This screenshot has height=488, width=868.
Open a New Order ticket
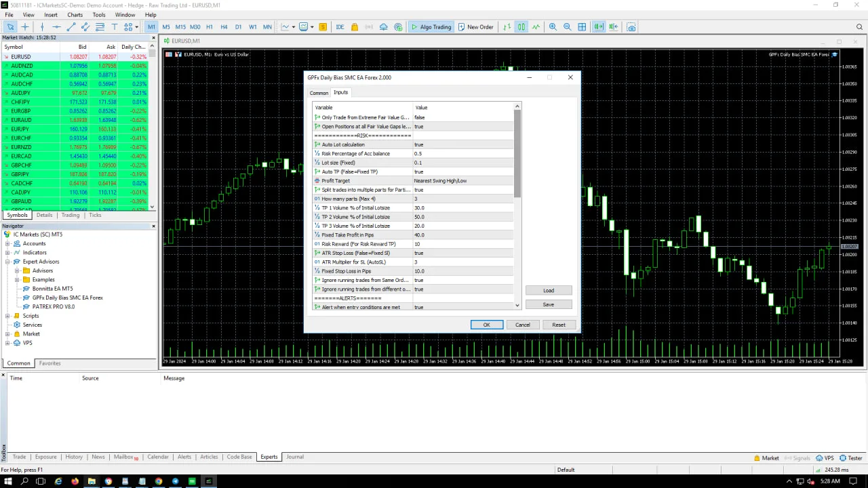pos(475,27)
